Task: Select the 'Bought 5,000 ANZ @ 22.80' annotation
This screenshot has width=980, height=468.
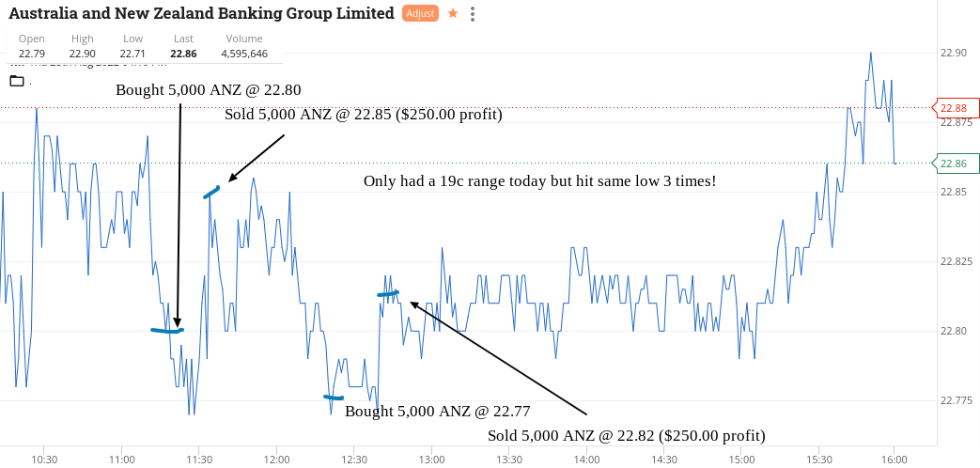Action: point(209,90)
